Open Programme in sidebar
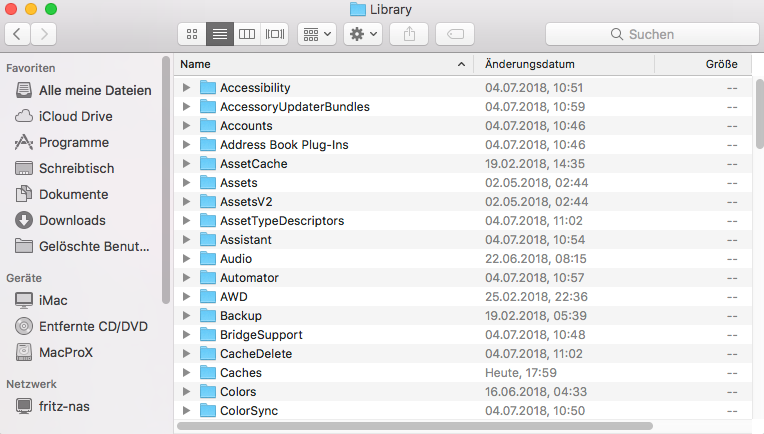The height and width of the screenshot is (434, 764). (62, 142)
